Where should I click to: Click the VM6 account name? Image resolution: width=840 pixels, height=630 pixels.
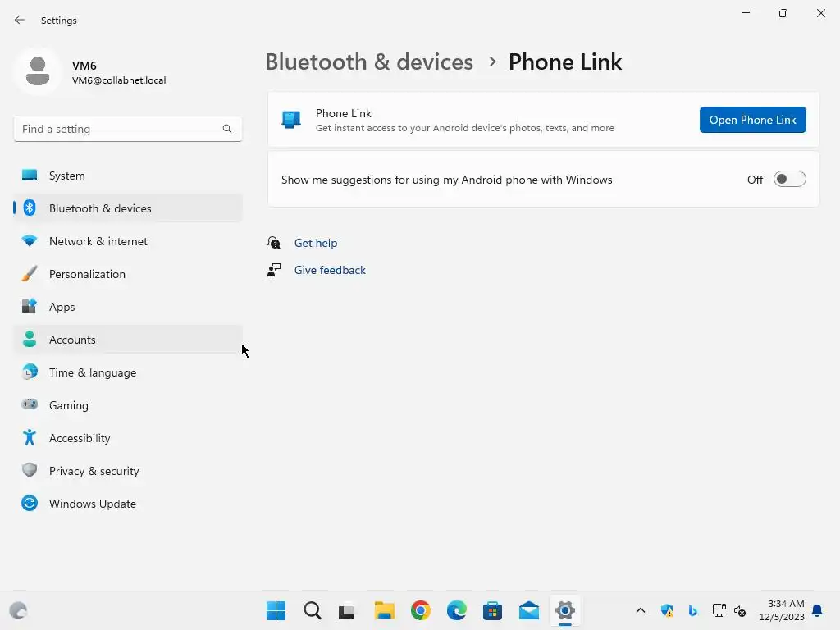coord(84,66)
